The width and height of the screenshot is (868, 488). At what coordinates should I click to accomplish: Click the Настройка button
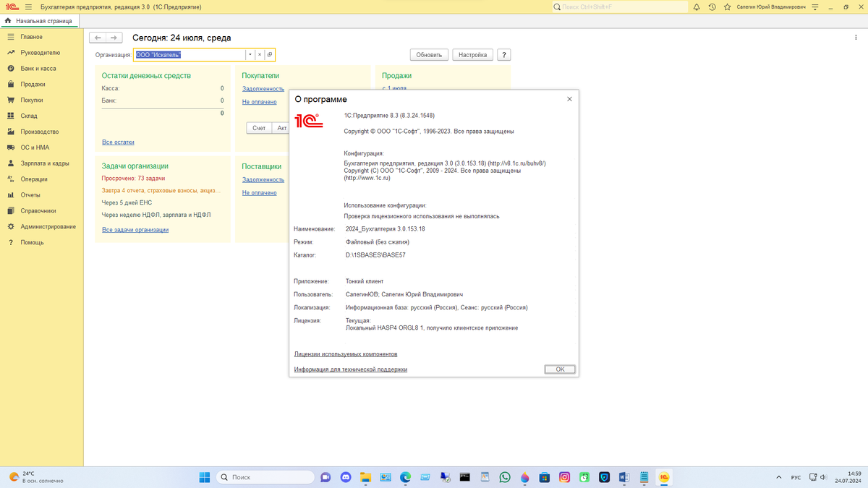click(x=472, y=55)
